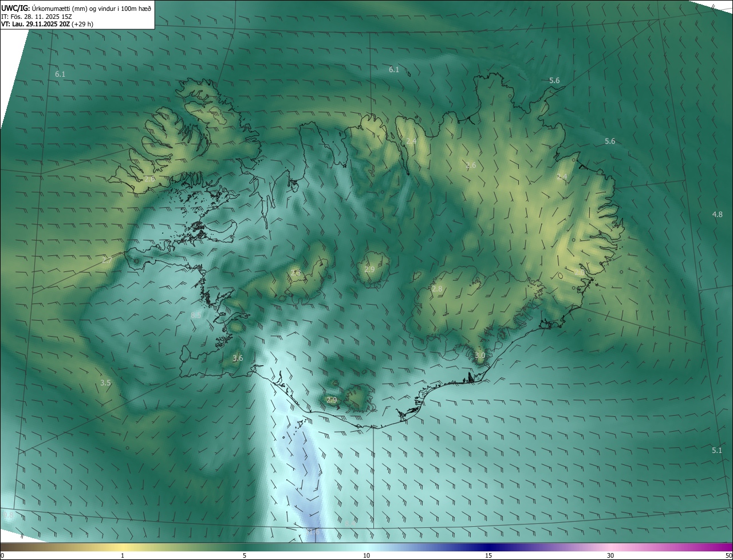
Task: Click the "50" tick on the color scale
Action: pos(728,555)
